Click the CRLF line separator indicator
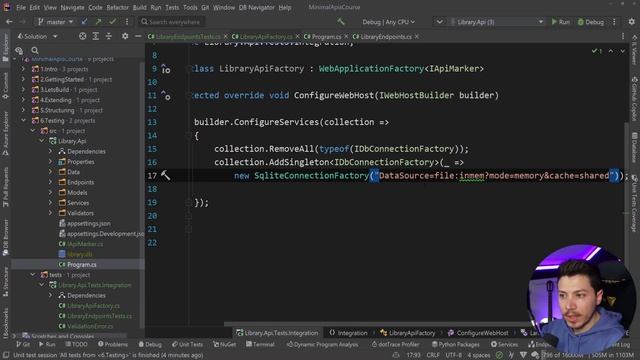 (x=433, y=355)
